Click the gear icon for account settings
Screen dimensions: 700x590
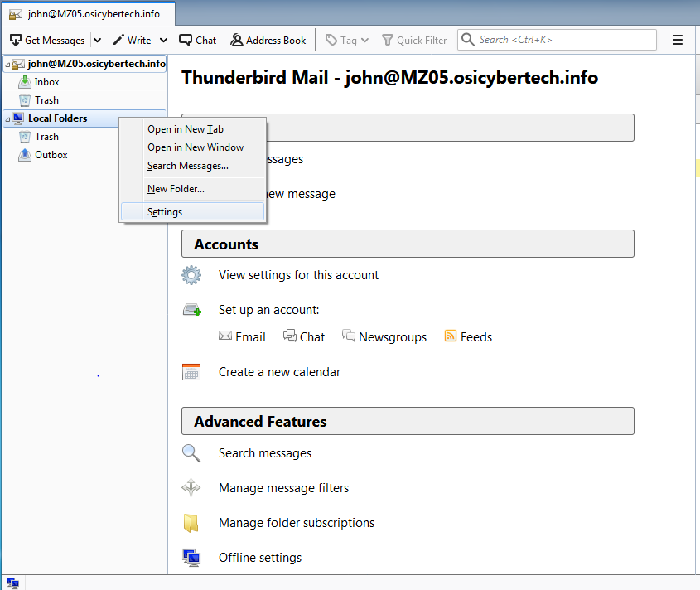tap(191, 275)
